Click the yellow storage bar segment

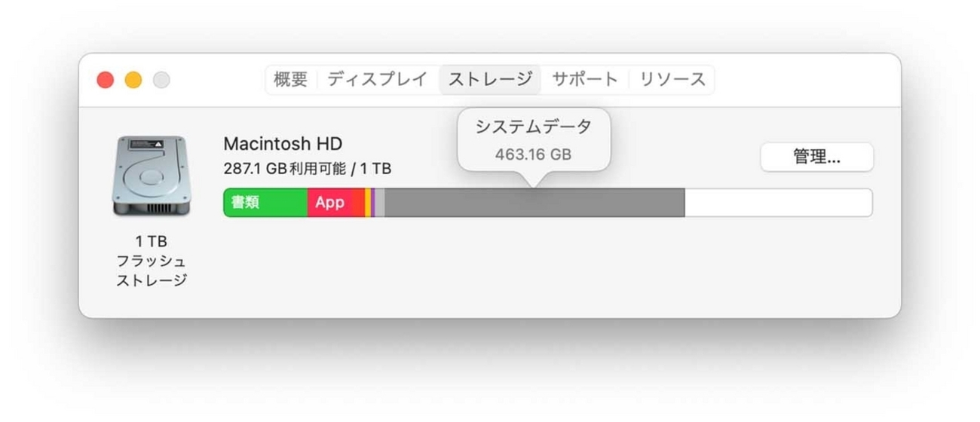pyautogui.click(x=368, y=203)
